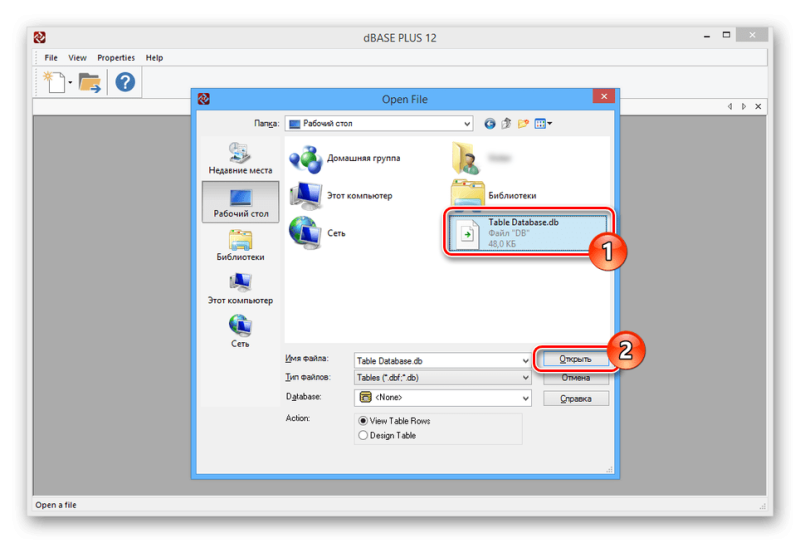
Task: Select the Table Database.db file
Action: tap(528, 233)
